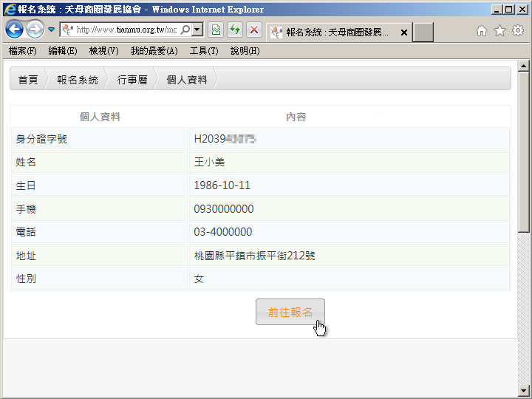Click the 前往報名 button
532x399 pixels.
click(290, 312)
